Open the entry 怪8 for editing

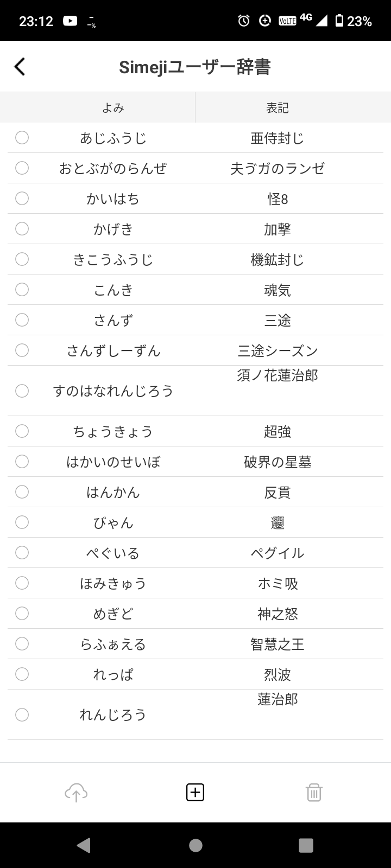(x=277, y=199)
